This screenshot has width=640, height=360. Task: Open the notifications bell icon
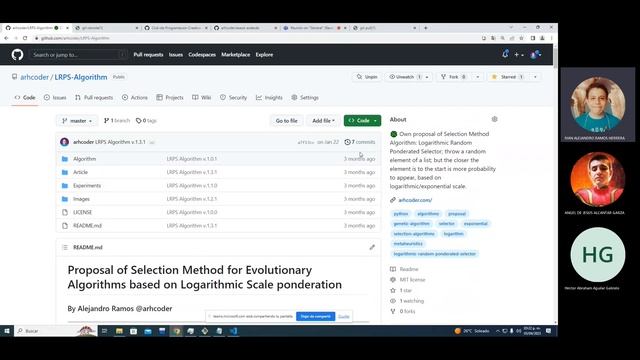point(505,54)
